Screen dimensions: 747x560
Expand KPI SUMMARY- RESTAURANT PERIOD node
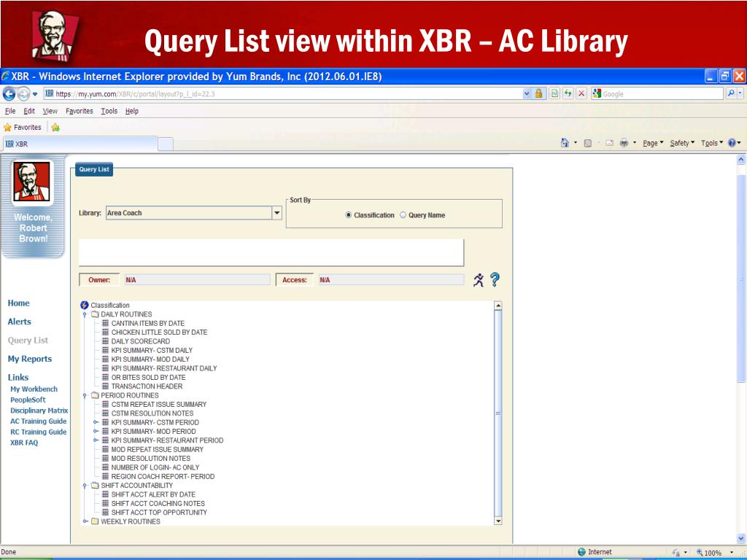pos(96,440)
